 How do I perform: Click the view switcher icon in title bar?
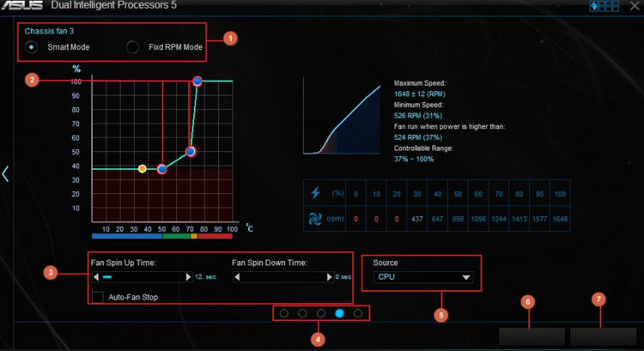tap(605, 6)
